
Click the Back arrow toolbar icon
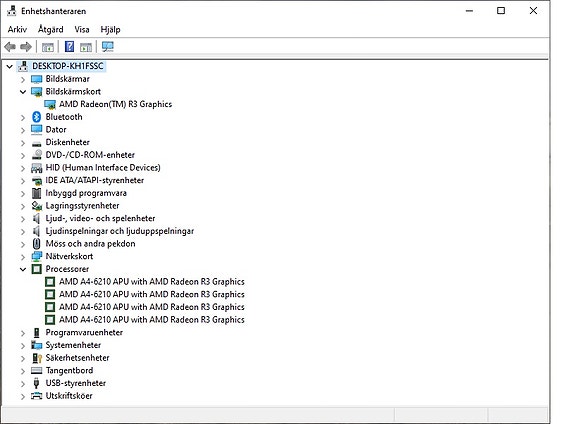(10, 47)
